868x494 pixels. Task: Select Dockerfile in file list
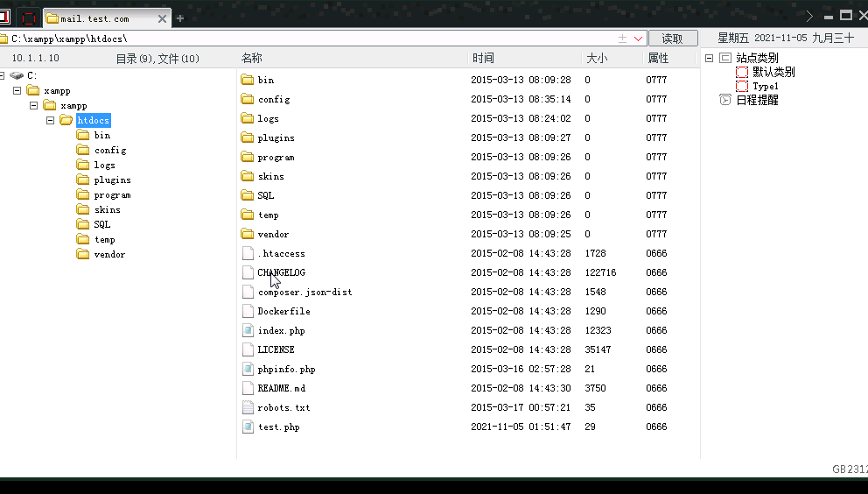(284, 311)
